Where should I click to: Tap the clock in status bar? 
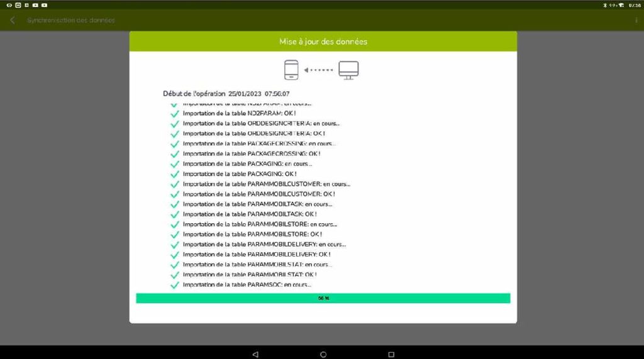(x=635, y=5)
